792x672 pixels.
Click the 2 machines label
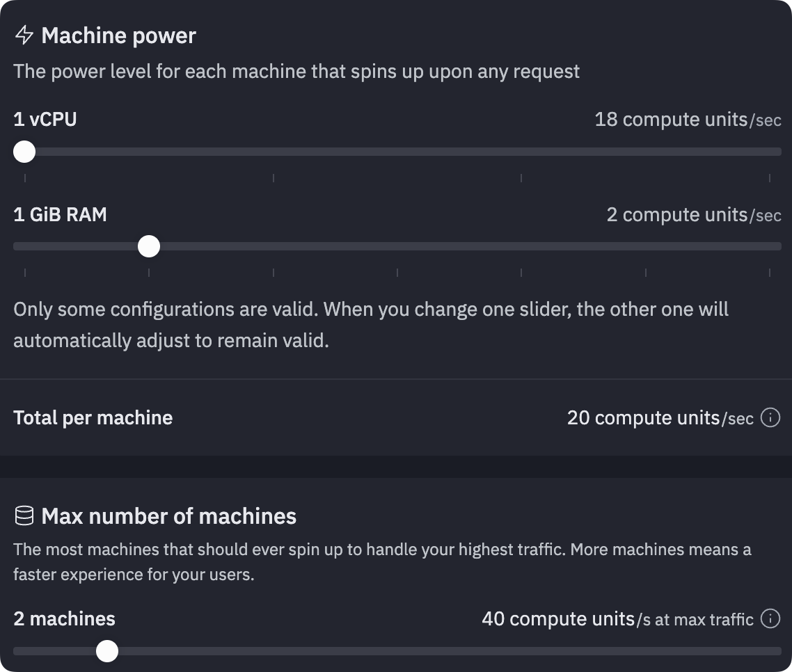pos(64,618)
